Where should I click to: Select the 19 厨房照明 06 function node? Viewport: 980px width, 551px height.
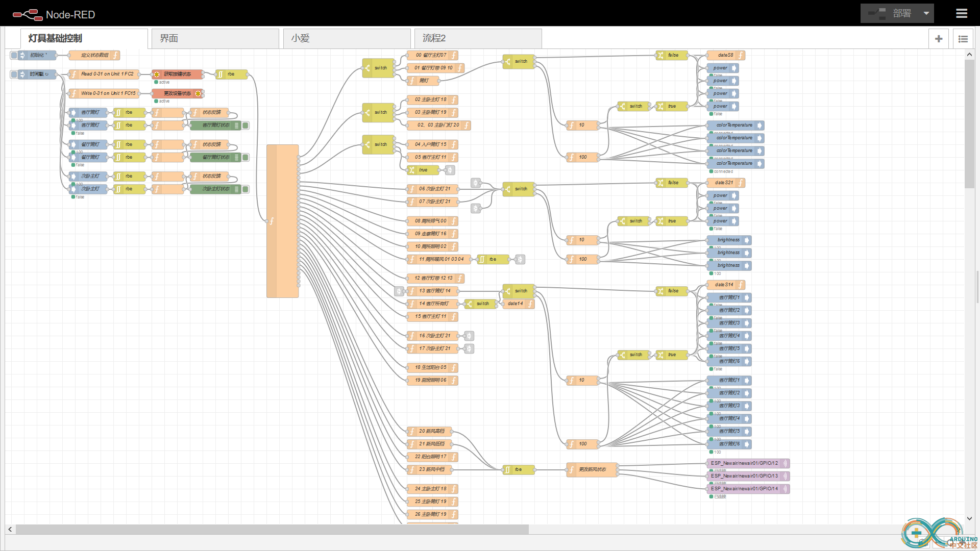pyautogui.click(x=432, y=381)
